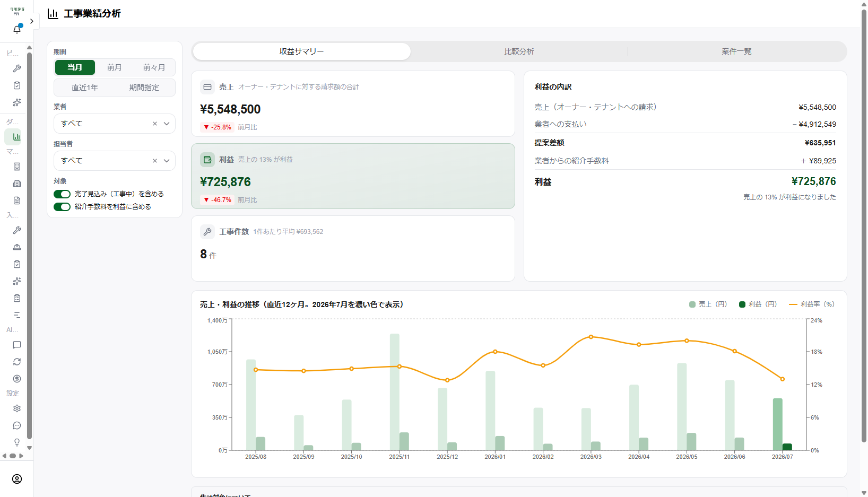Select the 前月 period option
Viewport: 868px width, 497px height.
tap(115, 67)
